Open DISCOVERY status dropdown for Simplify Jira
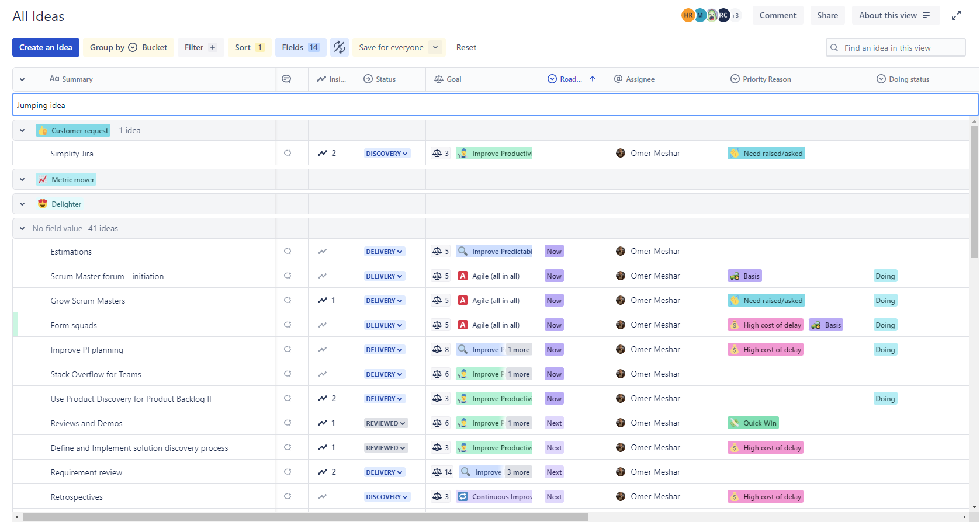The image size is (980, 522). tap(387, 154)
